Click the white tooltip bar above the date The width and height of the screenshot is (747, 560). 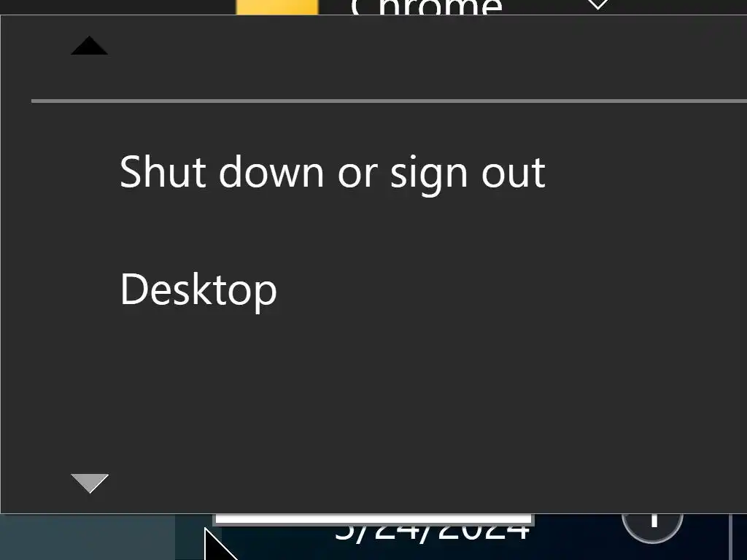(374, 519)
